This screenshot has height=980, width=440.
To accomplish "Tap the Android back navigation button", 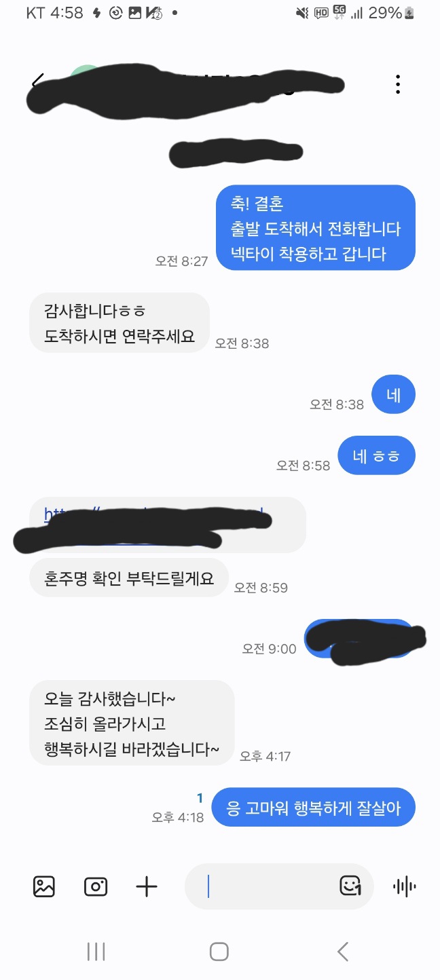I will click(x=343, y=951).
